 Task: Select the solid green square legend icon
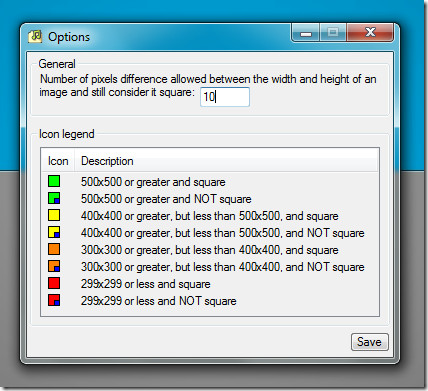54,181
